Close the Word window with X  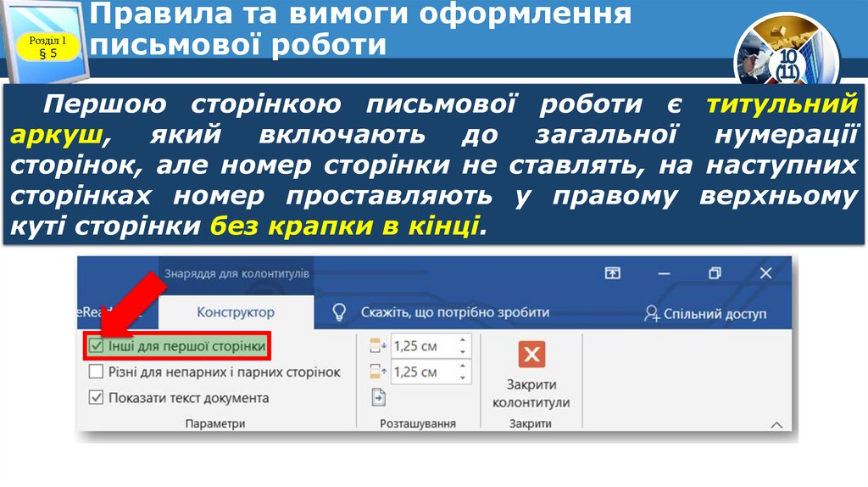[765, 273]
